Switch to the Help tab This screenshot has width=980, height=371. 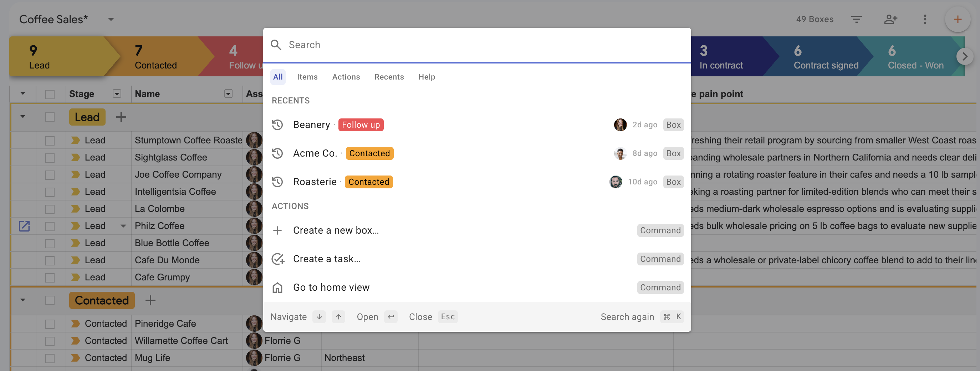pyautogui.click(x=427, y=77)
